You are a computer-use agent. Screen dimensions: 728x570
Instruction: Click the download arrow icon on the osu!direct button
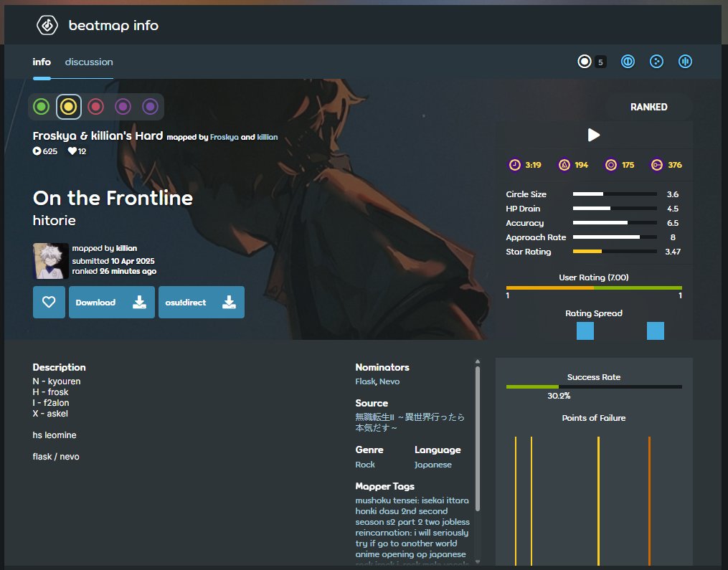click(229, 302)
